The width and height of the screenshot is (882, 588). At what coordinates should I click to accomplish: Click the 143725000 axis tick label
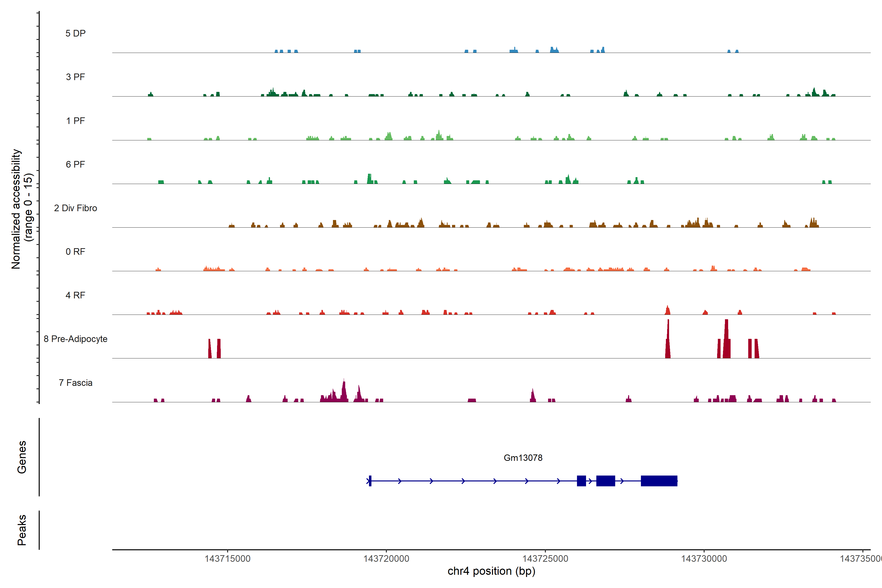coord(545,558)
